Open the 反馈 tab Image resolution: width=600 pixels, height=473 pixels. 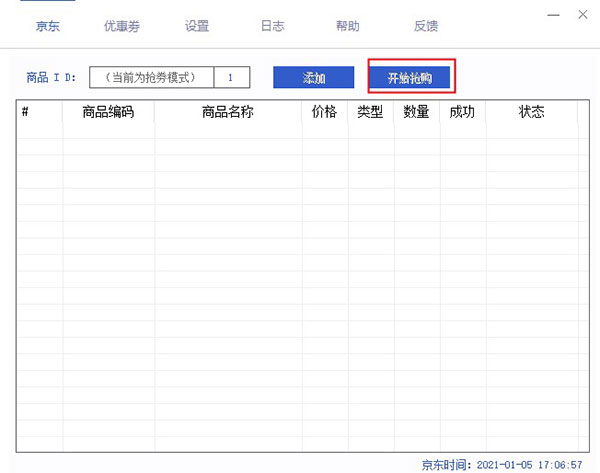click(426, 26)
